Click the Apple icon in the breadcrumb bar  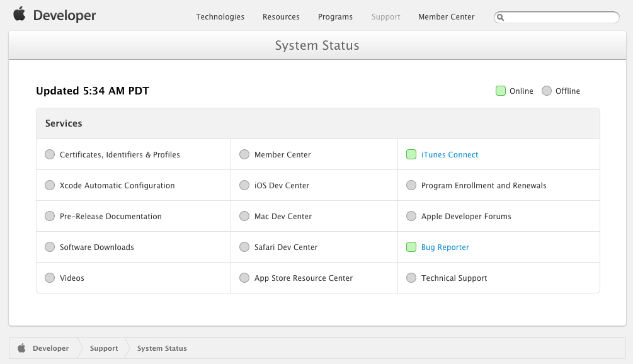point(22,348)
